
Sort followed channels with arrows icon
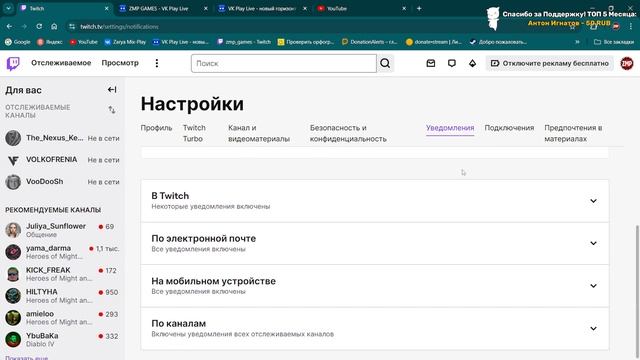(112, 110)
